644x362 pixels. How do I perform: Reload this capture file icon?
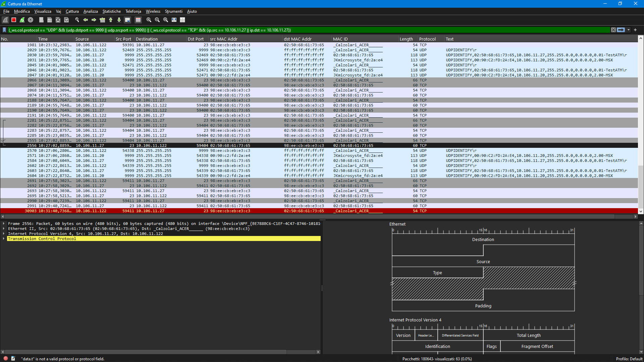click(66, 20)
